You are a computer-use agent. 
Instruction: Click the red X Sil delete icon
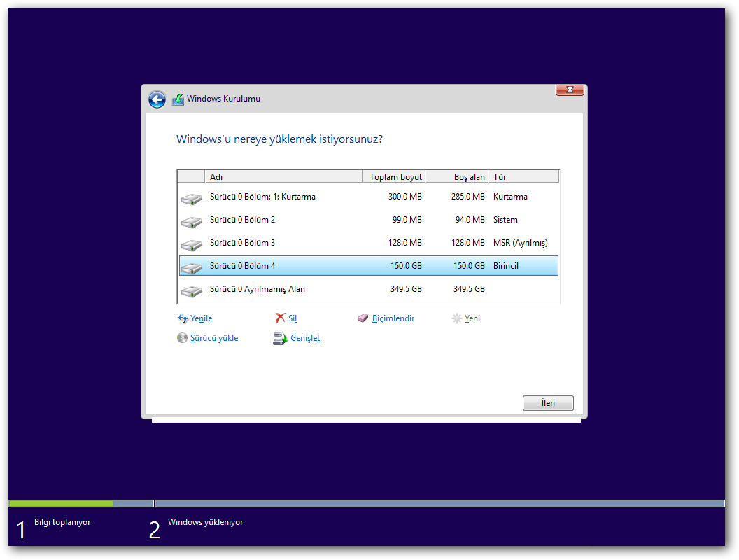coord(279,318)
